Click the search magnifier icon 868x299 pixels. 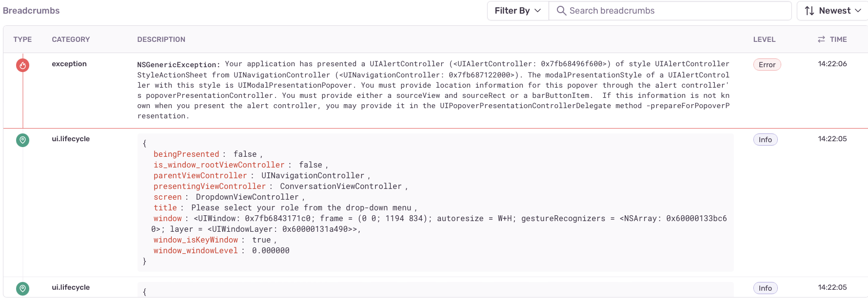click(561, 11)
